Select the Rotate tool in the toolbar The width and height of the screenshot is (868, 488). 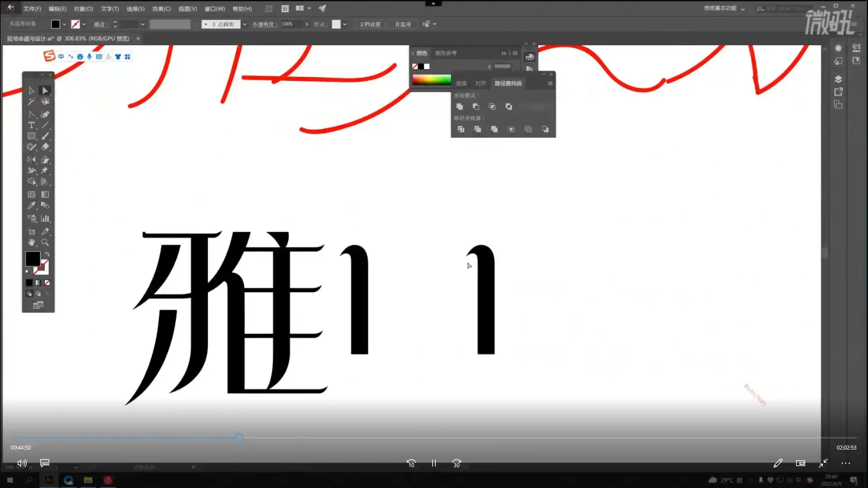coord(32,160)
